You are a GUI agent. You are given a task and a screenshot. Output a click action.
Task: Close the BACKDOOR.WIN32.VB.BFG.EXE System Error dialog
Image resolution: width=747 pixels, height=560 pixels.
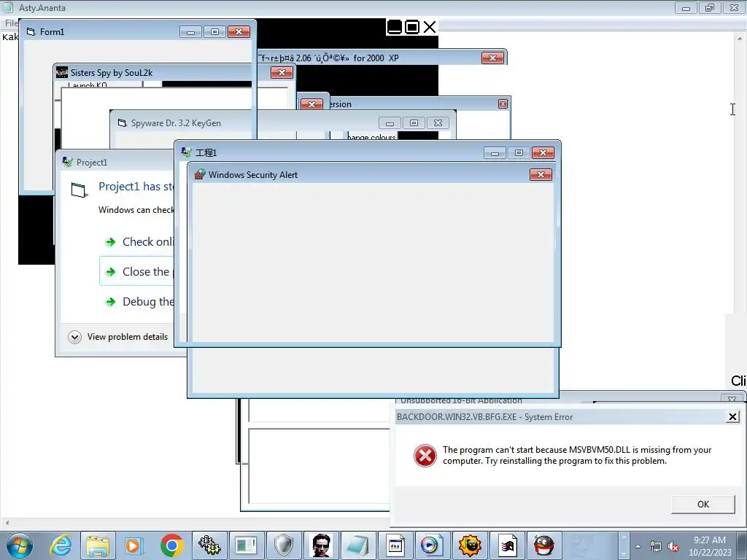coord(732,417)
